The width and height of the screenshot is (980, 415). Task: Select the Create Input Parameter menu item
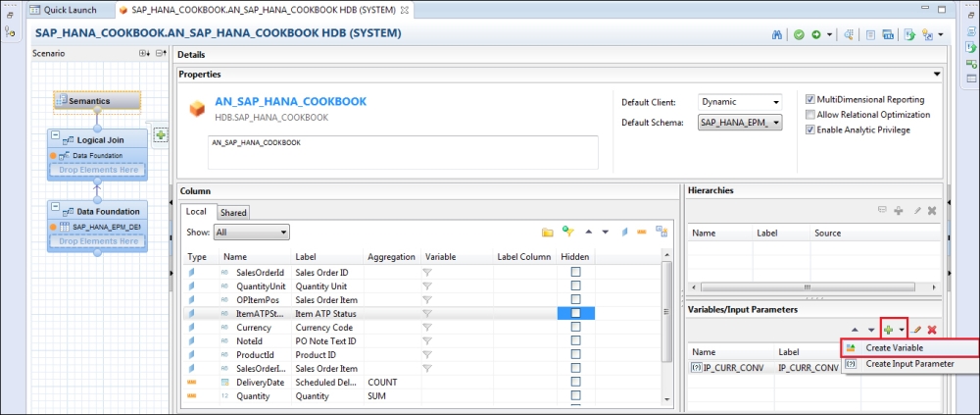(x=910, y=364)
